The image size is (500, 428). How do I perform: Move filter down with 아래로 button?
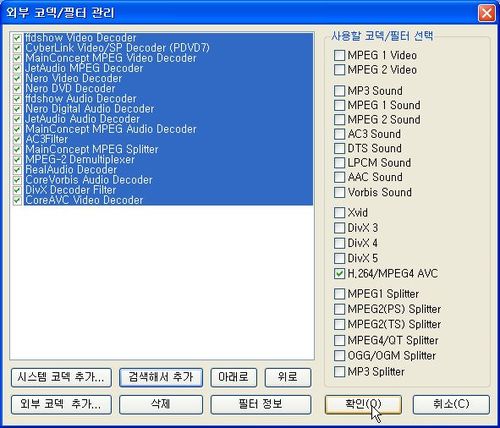(233, 377)
